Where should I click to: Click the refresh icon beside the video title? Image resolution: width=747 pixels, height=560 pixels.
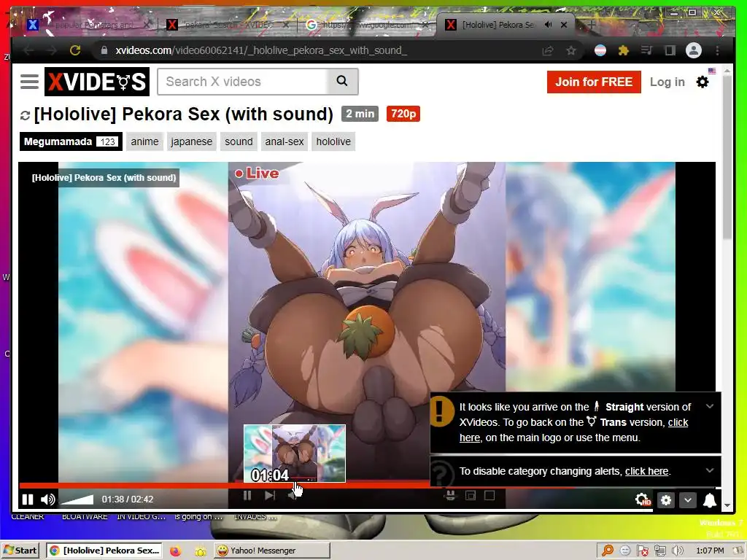(26, 115)
